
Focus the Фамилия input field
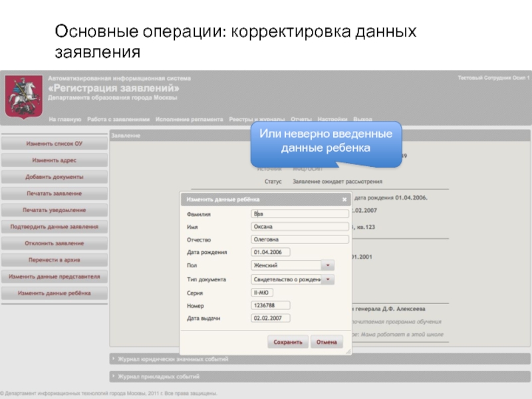pos(299,214)
